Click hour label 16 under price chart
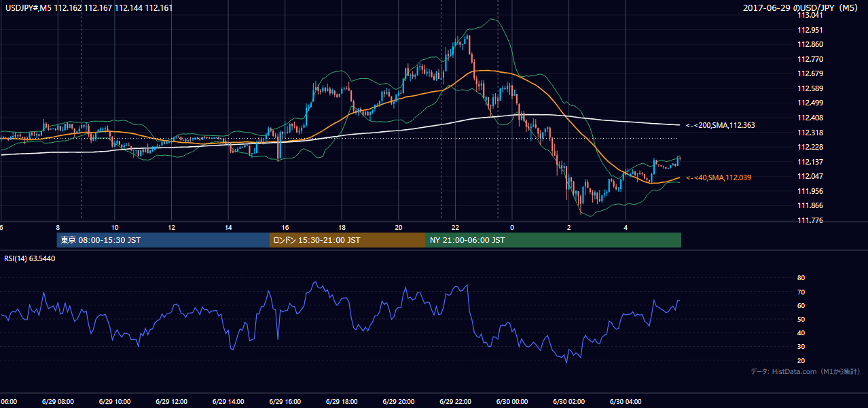868x408 pixels. (x=285, y=228)
